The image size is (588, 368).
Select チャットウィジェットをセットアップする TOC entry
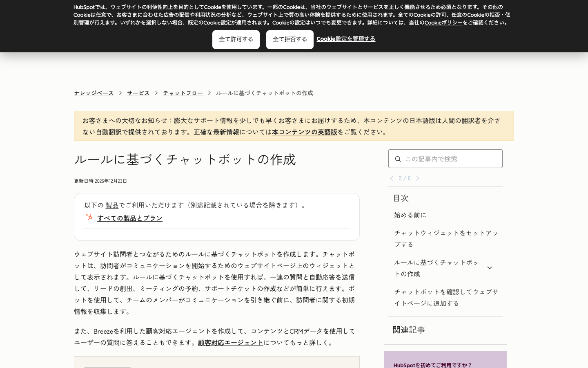(445, 238)
